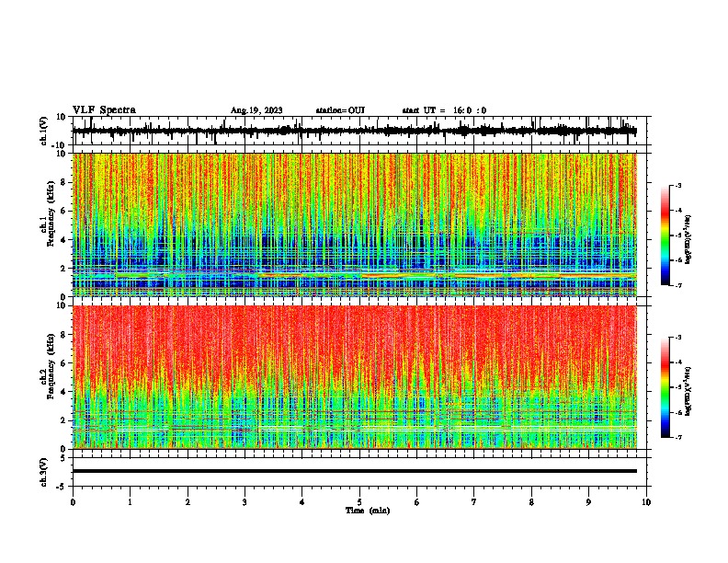Screen dimensions: 728x563
Task: Click the ch.2 color scale bar
Action: 665,387
